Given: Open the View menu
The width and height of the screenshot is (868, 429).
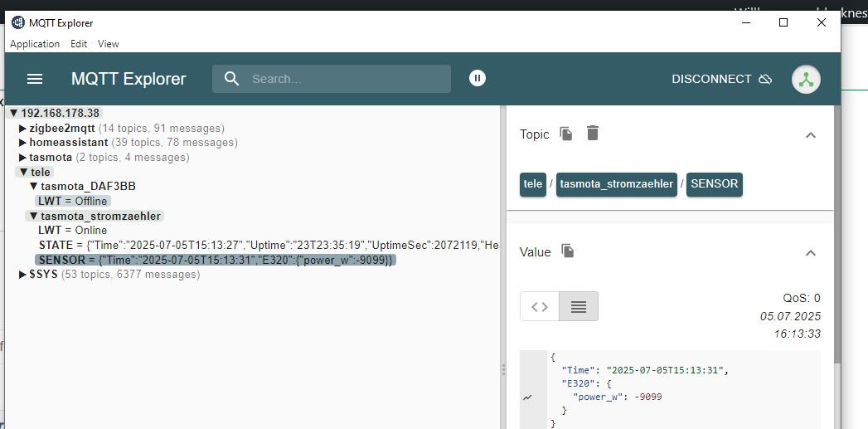Looking at the screenshot, I should click(x=109, y=44).
